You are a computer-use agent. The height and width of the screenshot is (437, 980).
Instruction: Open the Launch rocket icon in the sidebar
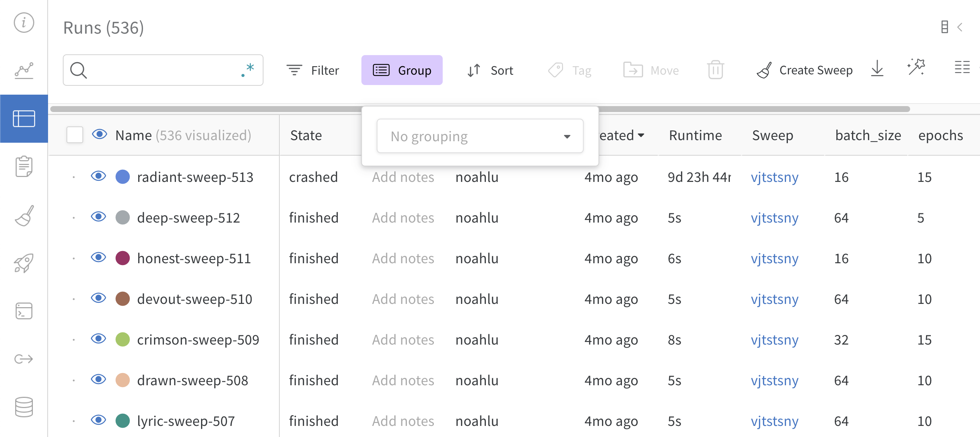click(24, 263)
